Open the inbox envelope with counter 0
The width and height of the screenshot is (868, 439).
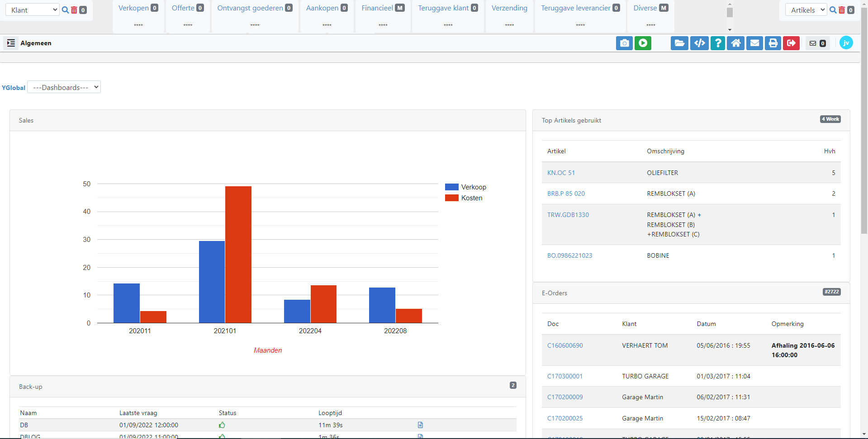(x=817, y=43)
